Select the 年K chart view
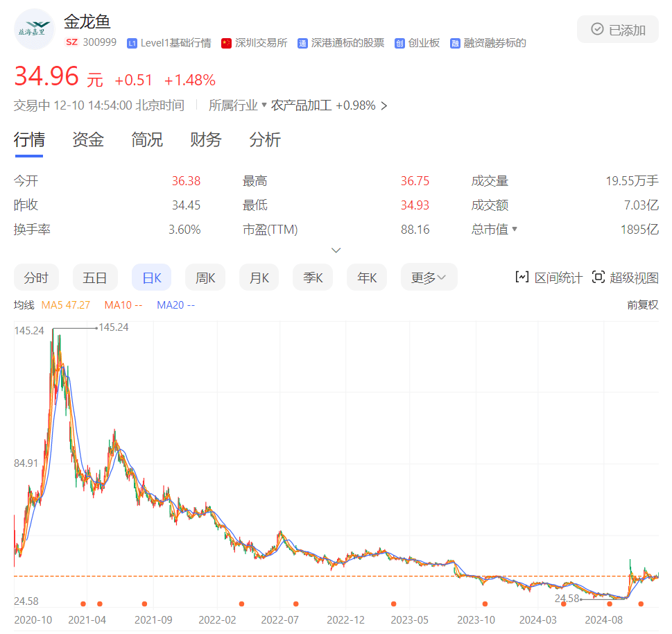672x634 pixels. [x=367, y=277]
